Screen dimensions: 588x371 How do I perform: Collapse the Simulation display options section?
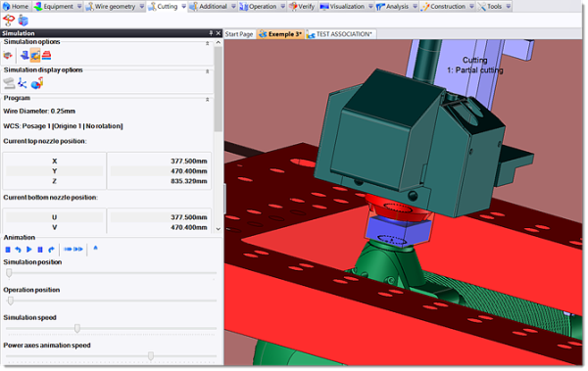tap(208, 71)
